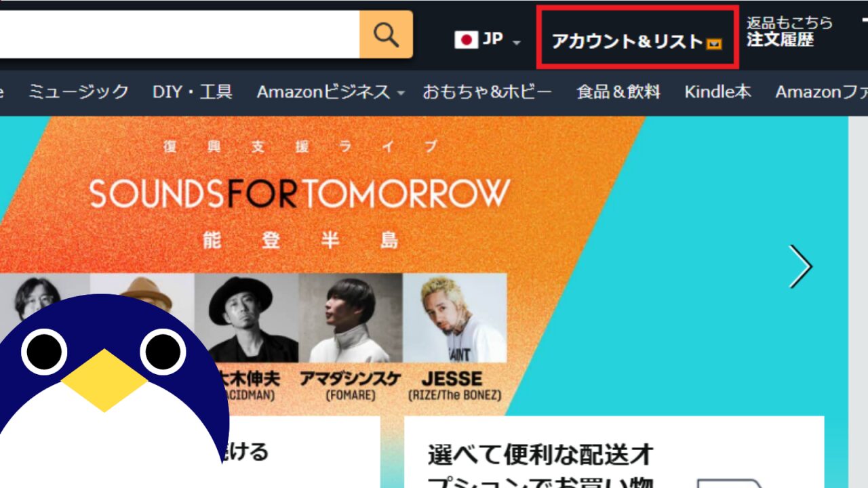Open the 選べて便利な配送オプション card
868x488 pixels.
(614, 452)
